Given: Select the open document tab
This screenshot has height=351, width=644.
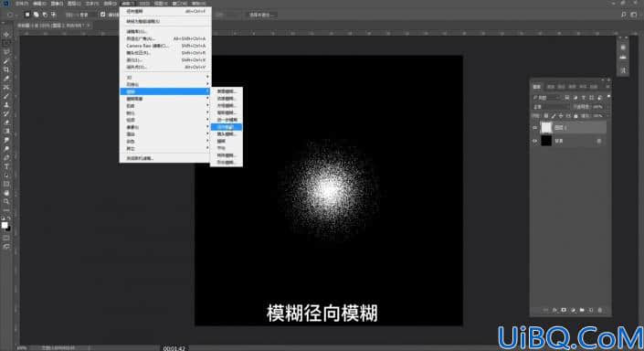Looking at the screenshot, I should 54,25.
